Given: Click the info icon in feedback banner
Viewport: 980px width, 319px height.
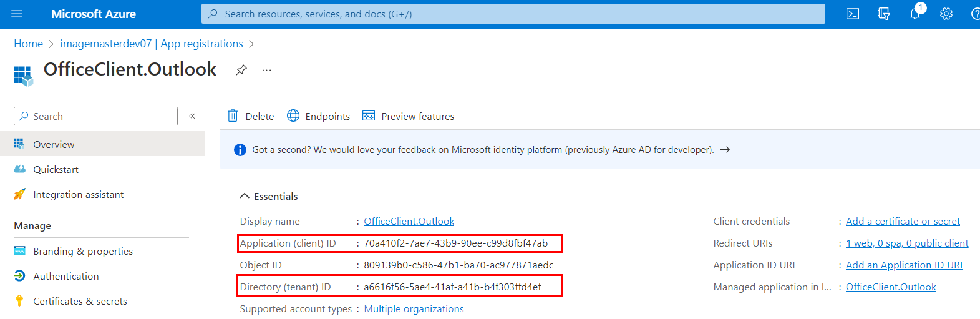Looking at the screenshot, I should pyautogui.click(x=240, y=150).
